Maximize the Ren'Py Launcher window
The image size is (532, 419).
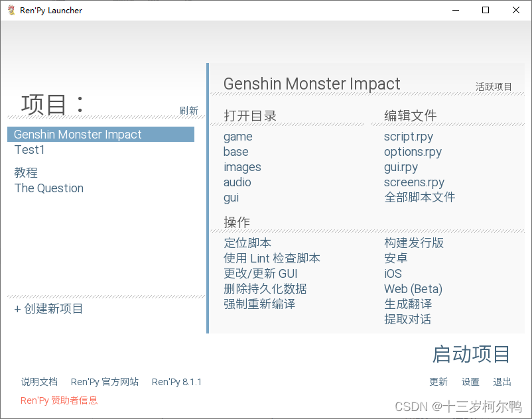pyautogui.click(x=486, y=10)
